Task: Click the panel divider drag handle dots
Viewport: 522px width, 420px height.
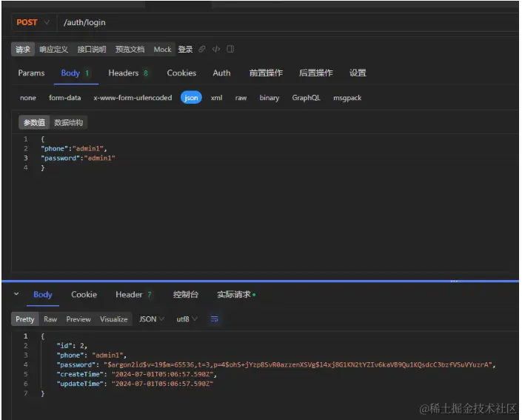Action: (454, 281)
